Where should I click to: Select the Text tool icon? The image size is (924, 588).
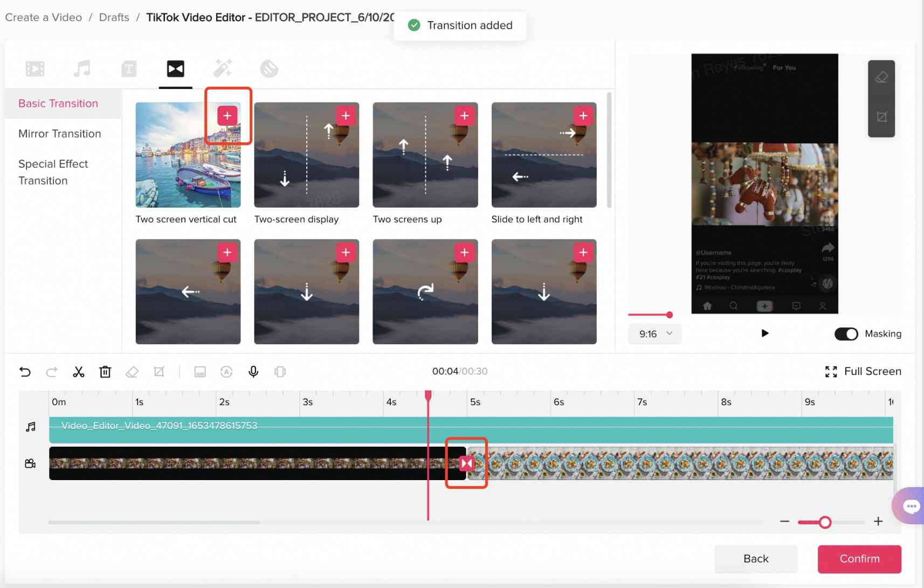(x=128, y=69)
